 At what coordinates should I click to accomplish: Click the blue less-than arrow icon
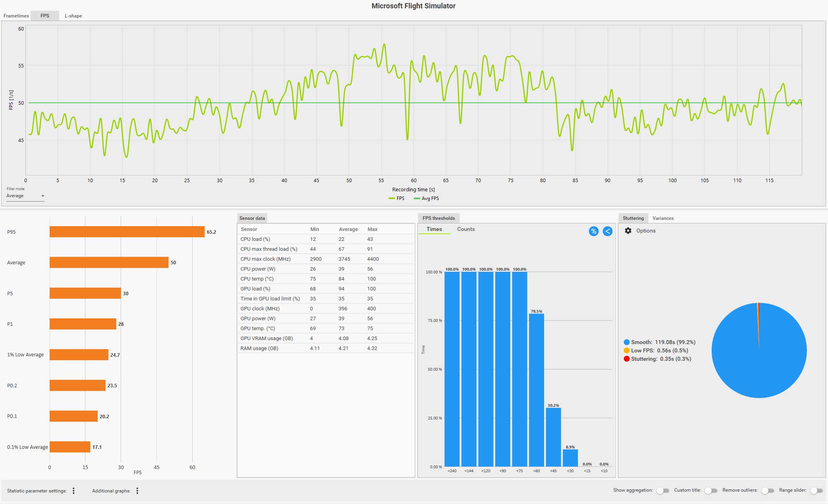pos(607,231)
